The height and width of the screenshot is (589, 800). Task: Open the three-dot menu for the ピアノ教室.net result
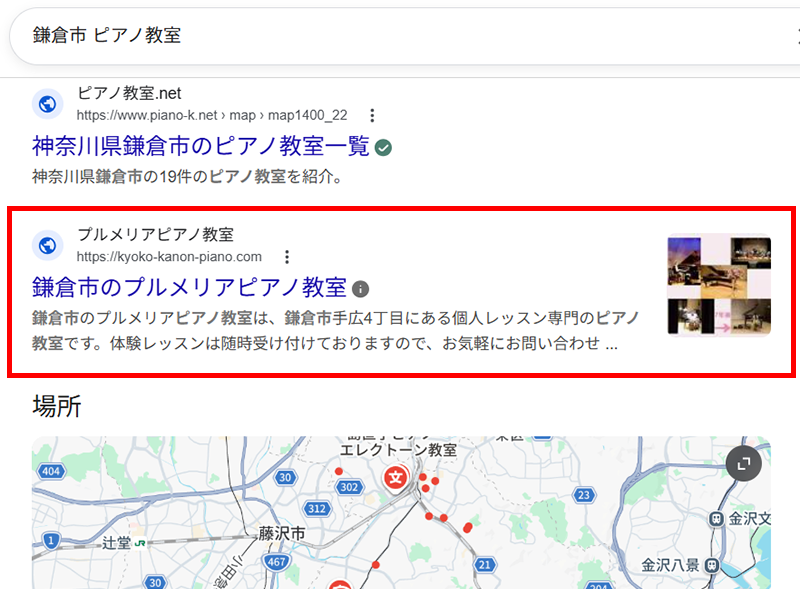pyautogui.click(x=372, y=115)
